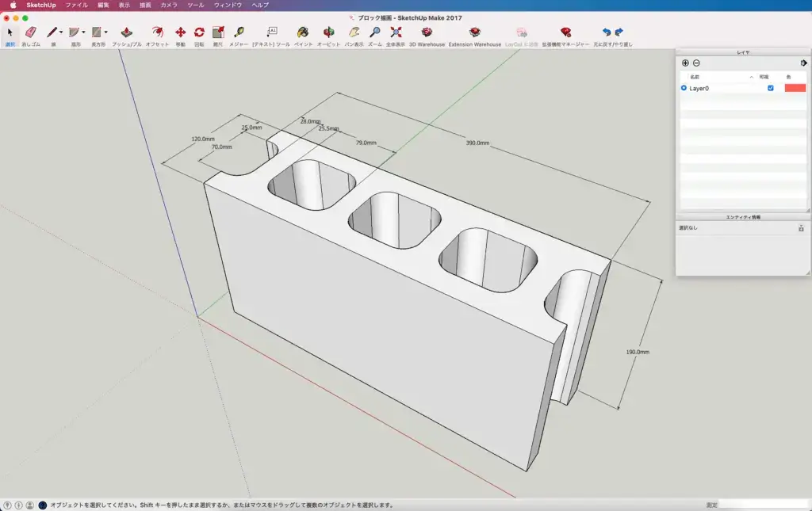The image size is (812, 511).
Task: Open the Extension Manager (拡張機能マネージャー)
Action: click(x=565, y=32)
